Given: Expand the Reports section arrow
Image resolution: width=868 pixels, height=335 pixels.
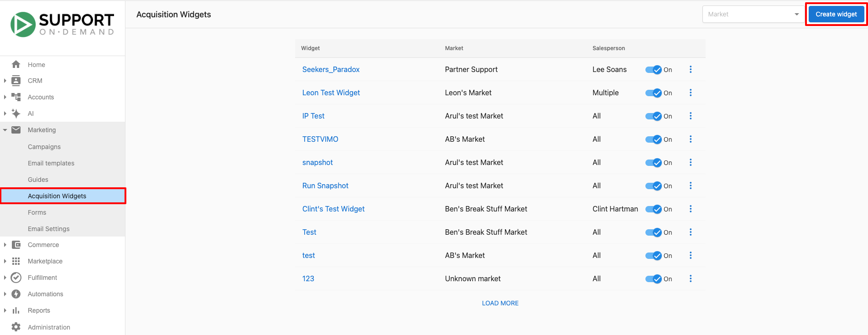Looking at the screenshot, I should coord(5,310).
